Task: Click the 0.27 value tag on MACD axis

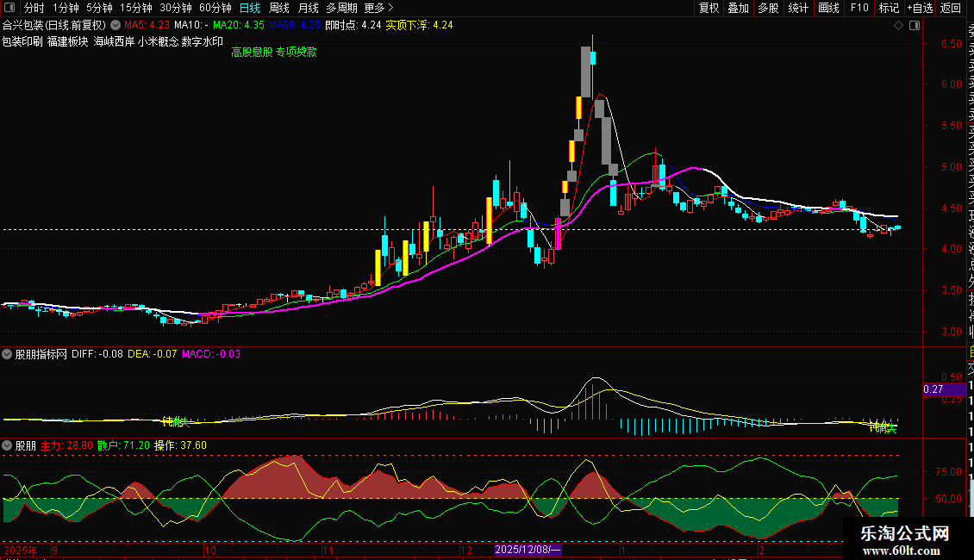Action: [944, 389]
